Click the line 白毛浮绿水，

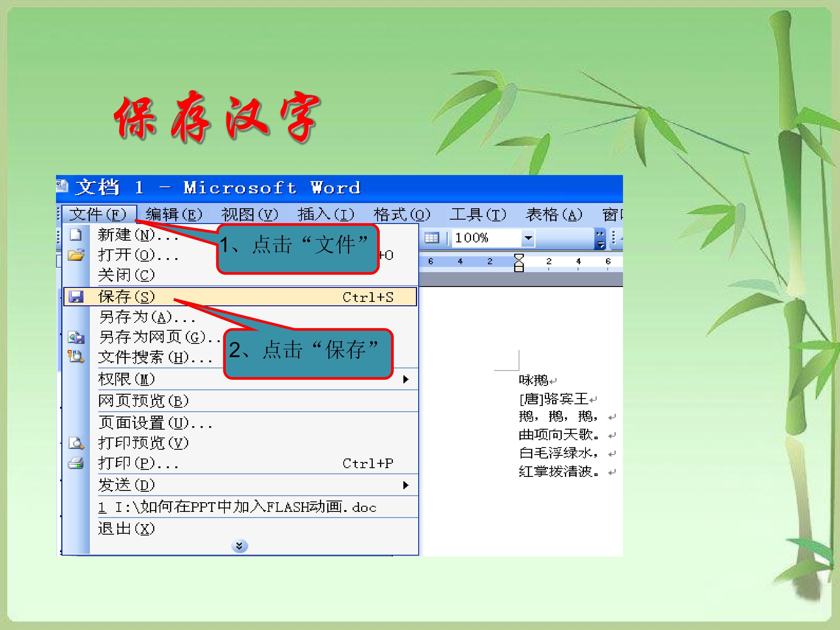click(x=558, y=454)
